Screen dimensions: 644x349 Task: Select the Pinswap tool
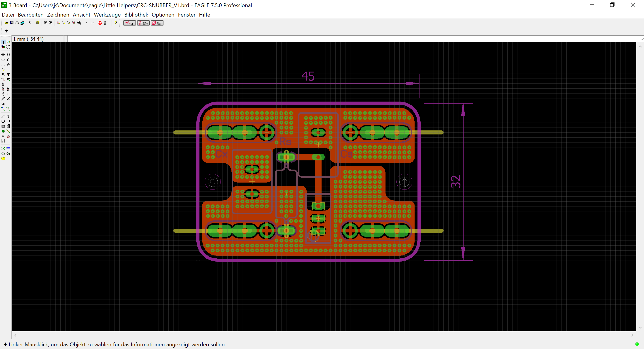point(3,79)
